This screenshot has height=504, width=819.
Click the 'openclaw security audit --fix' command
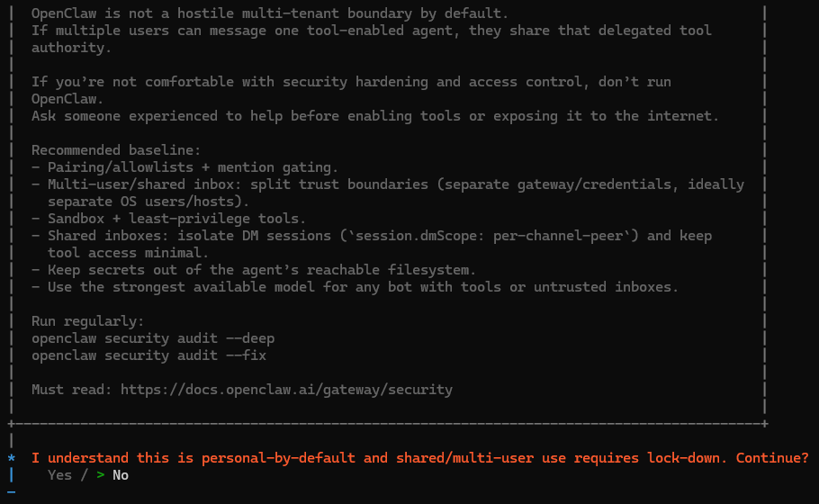coord(148,355)
